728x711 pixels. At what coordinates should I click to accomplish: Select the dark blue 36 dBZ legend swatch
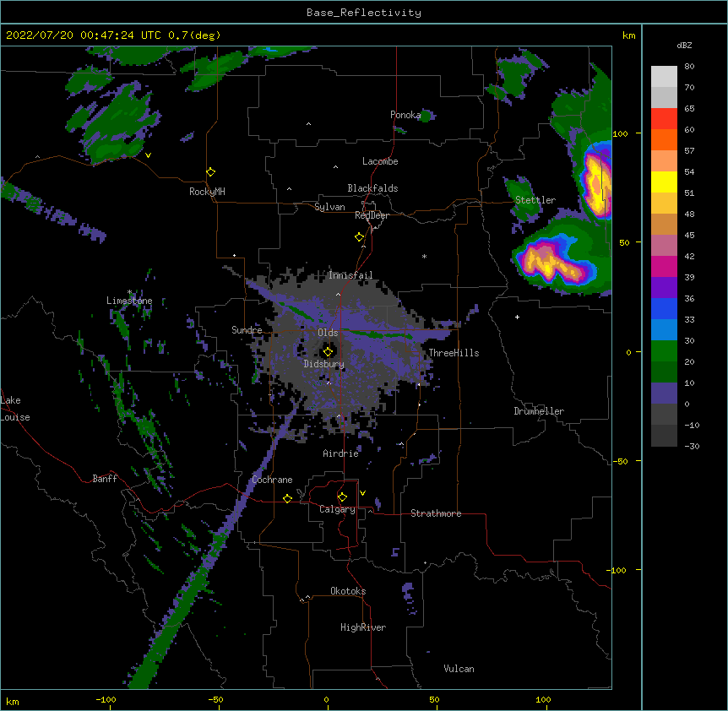tap(664, 308)
